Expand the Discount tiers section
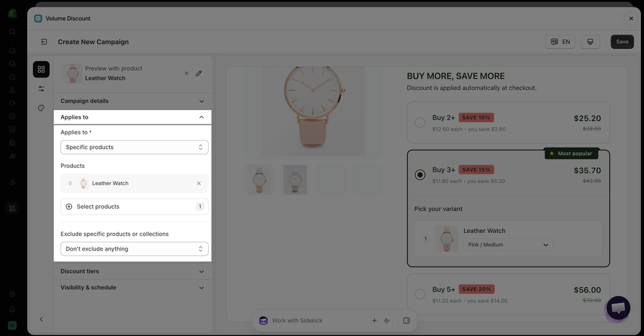The image size is (644, 336). coord(133,271)
